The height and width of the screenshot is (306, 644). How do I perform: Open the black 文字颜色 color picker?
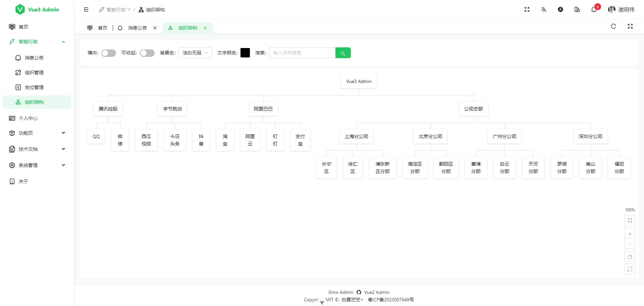245,53
